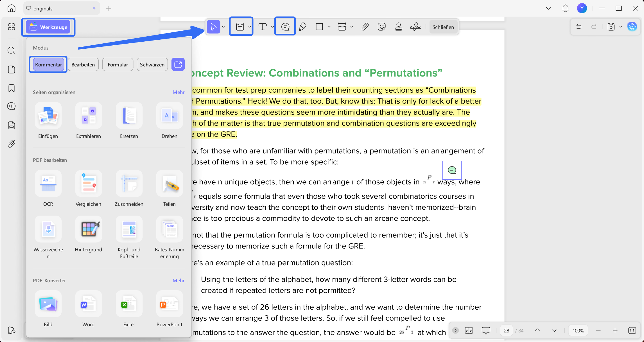Open the user account avatar Y
The width and height of the screenshot is (644, 342).
tap(582, 8)
